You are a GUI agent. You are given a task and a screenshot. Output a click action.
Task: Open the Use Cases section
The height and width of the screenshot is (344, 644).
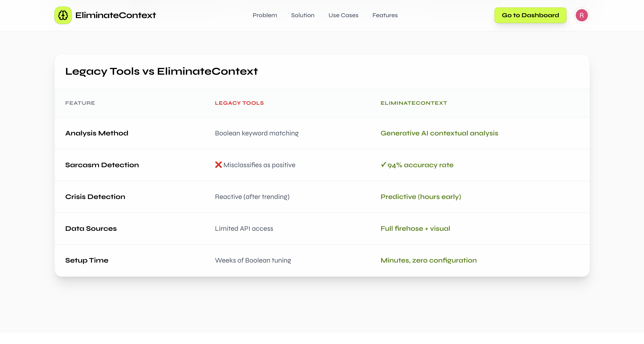point(343,15)
